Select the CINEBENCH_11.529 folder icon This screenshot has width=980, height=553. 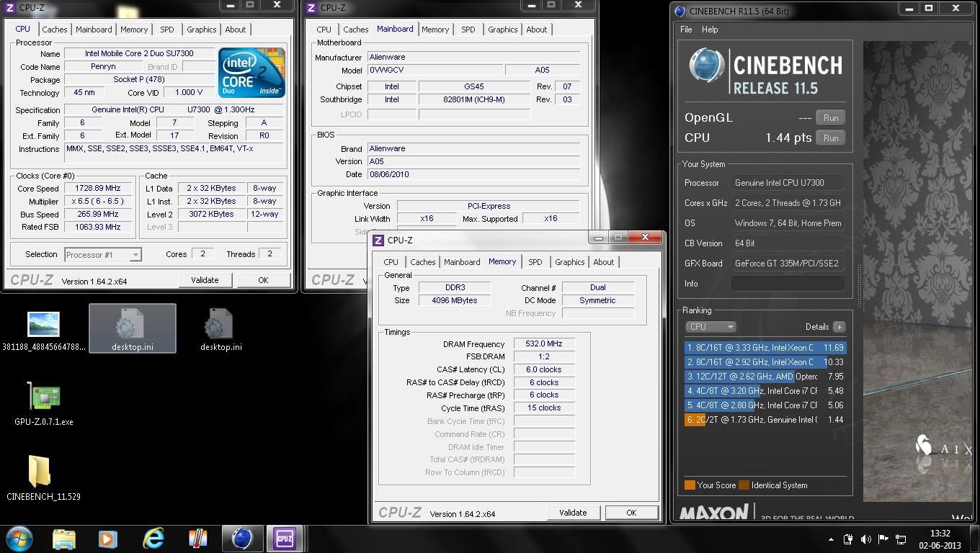click(43, 479)
